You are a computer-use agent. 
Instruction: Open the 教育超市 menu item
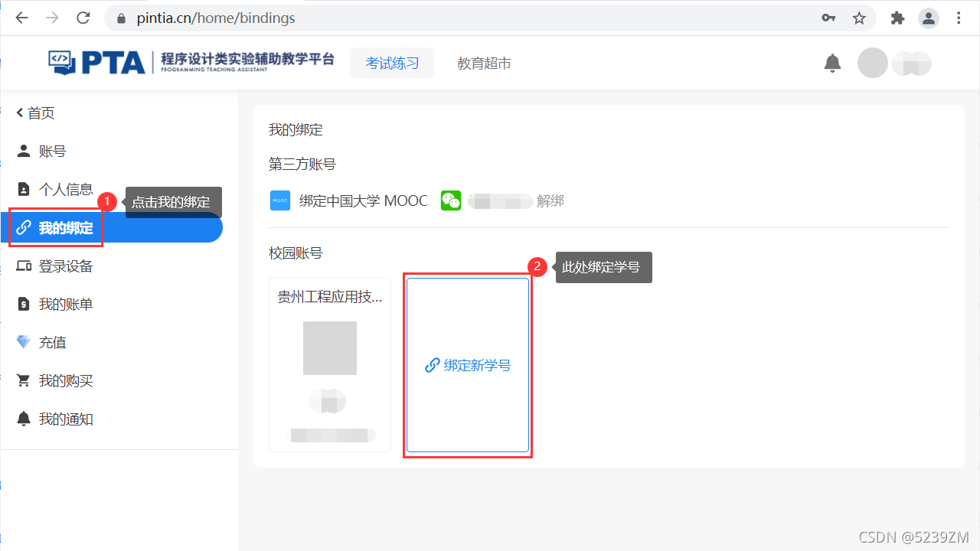tap(484, 64)
